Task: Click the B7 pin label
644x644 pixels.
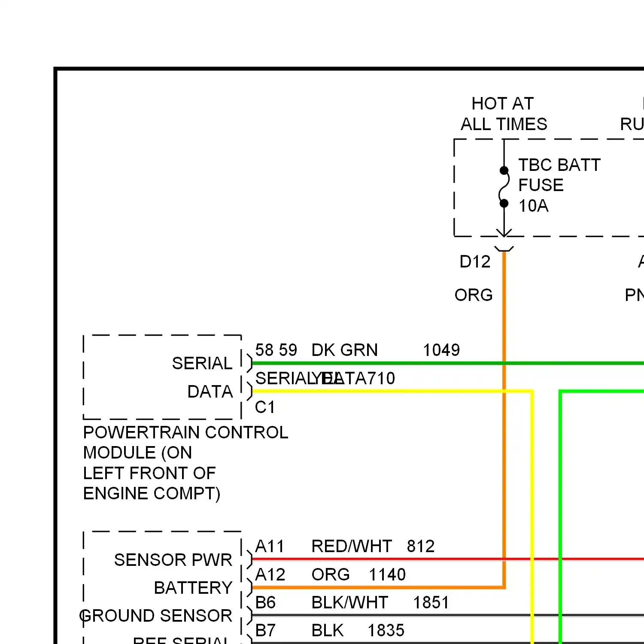Action: point(265,630)
